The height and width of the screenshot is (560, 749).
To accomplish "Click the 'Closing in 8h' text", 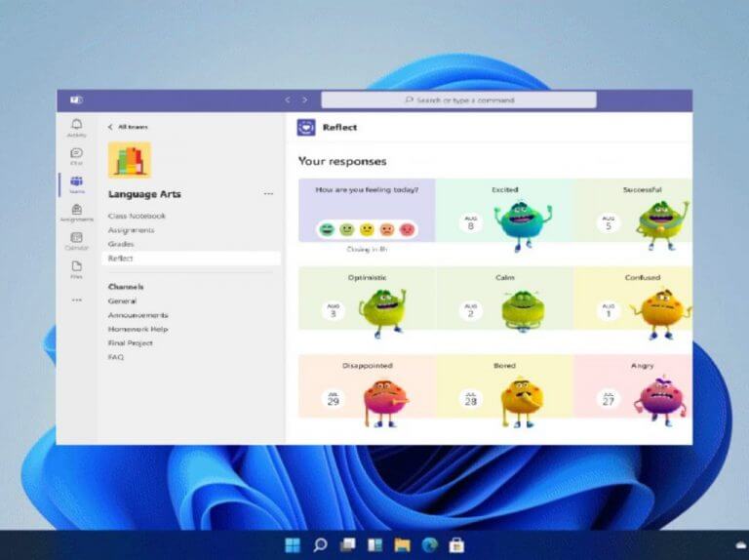I will click(x=367, y=250).
